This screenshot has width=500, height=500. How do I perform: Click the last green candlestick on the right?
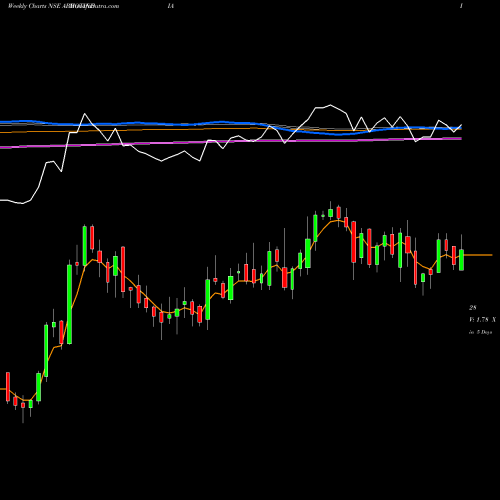461,260
